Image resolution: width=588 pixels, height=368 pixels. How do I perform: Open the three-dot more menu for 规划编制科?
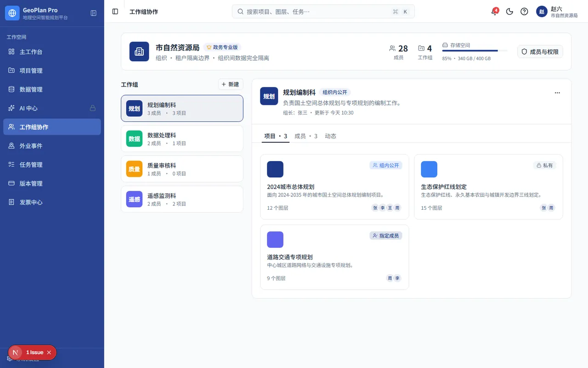(557, 93)
